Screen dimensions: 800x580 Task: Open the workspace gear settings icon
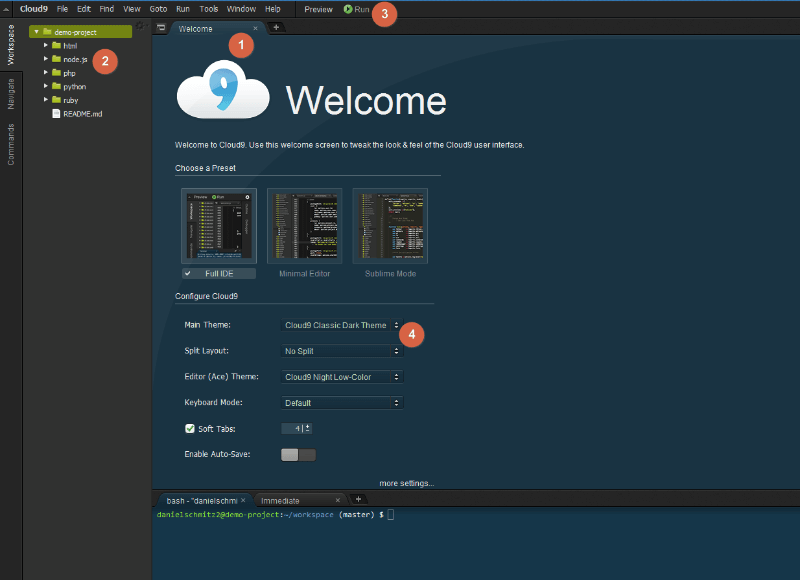(x=141, y=26)
